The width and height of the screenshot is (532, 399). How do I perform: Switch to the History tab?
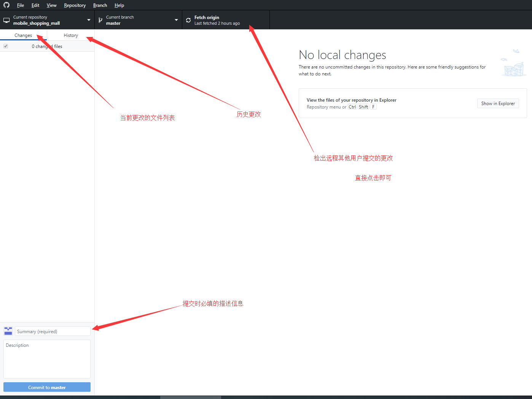tap(71, 35)
